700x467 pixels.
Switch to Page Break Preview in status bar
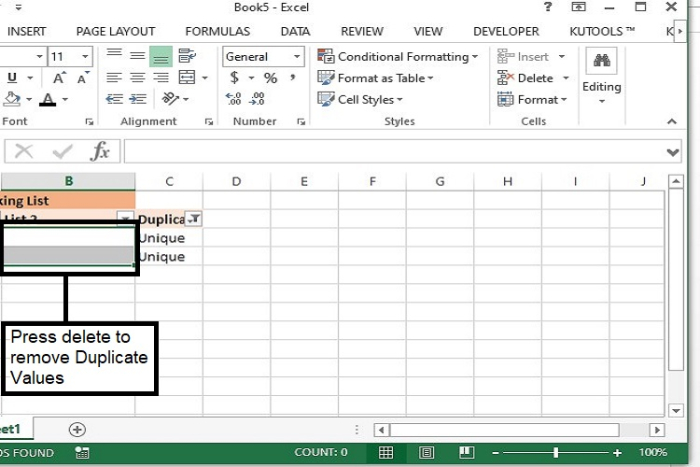click(x=466, y=452)
